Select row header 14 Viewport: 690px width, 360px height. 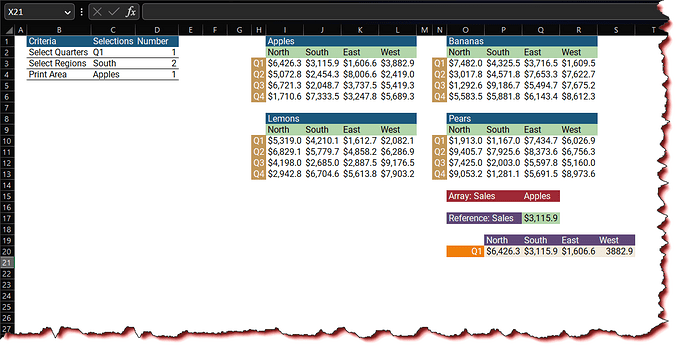coord(7,185)
